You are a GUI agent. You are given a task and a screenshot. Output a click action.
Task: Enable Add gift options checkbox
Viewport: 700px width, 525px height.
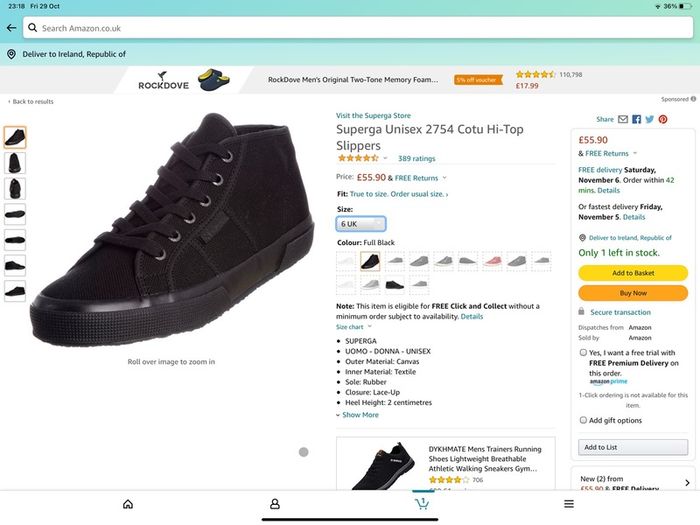[583, 420]
